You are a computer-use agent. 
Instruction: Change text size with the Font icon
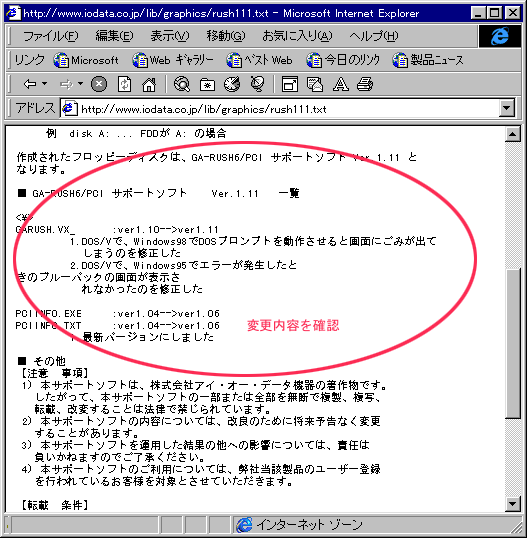tap(340, 84)
